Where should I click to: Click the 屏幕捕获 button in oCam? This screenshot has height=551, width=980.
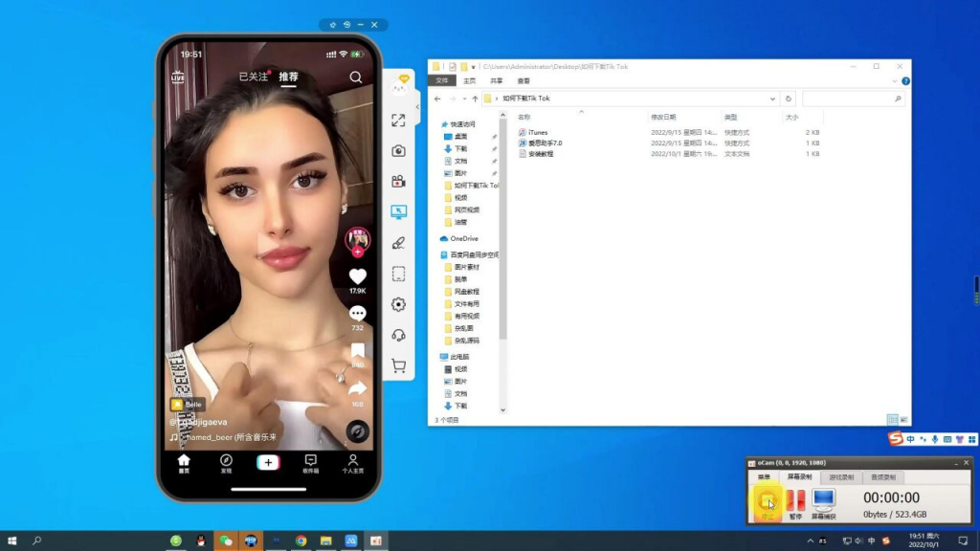tap(823, 502)
